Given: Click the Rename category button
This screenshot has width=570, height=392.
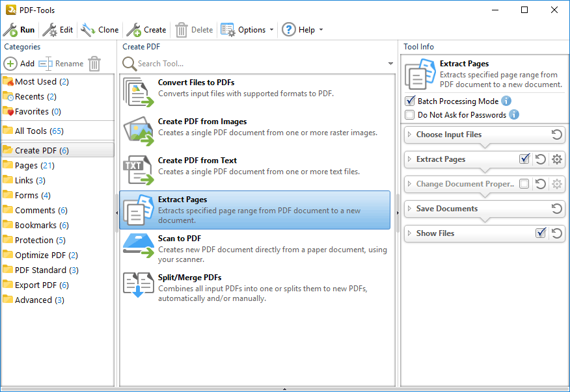Looking at the screenshot, I should point(61,64).
